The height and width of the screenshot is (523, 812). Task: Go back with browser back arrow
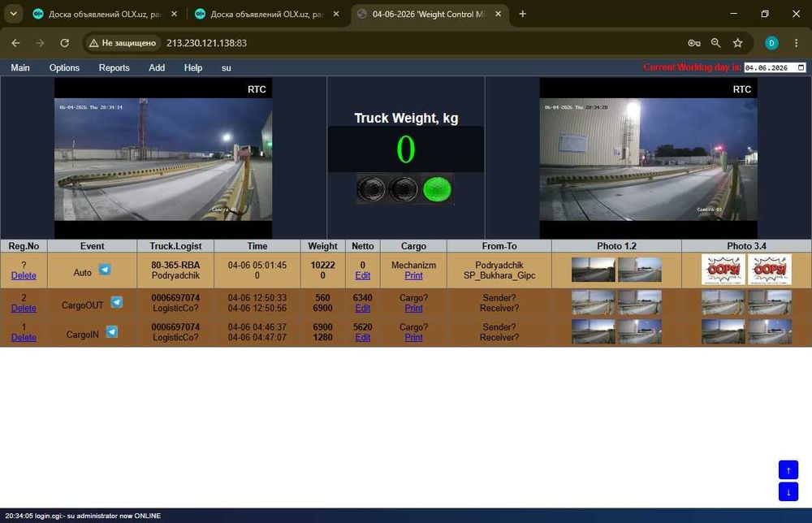(x=15, y=43)
